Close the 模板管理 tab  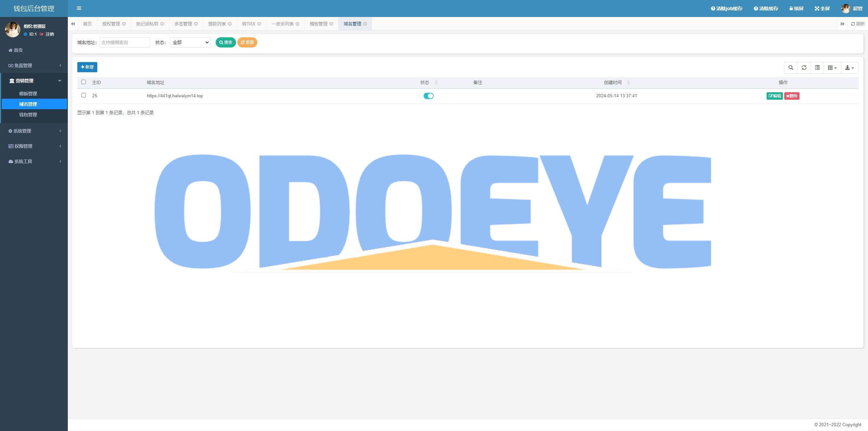(331, 24)
